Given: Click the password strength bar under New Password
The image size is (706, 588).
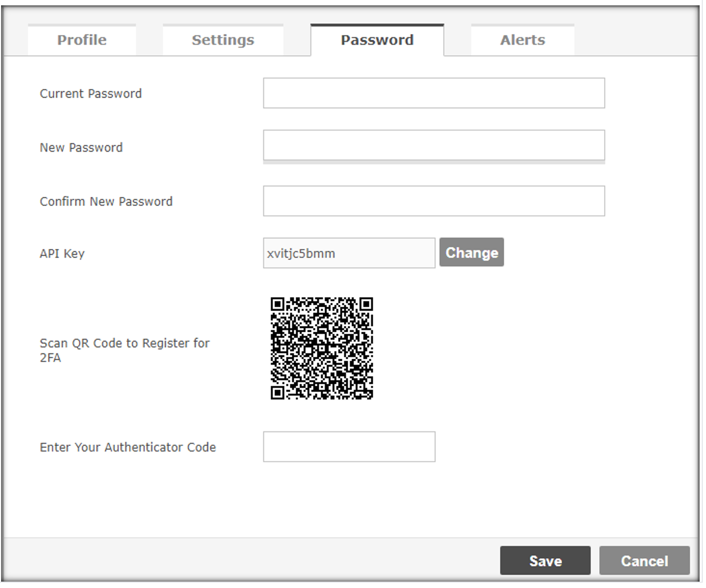Looking at the screenshot, I should click(x=434, y=162).
